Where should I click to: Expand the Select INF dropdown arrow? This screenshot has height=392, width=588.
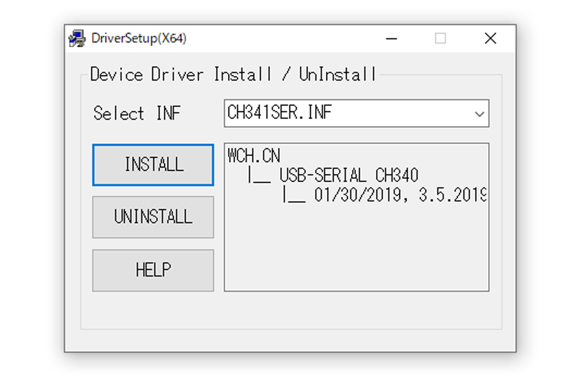pyautogui.click(x=479, y=114)
